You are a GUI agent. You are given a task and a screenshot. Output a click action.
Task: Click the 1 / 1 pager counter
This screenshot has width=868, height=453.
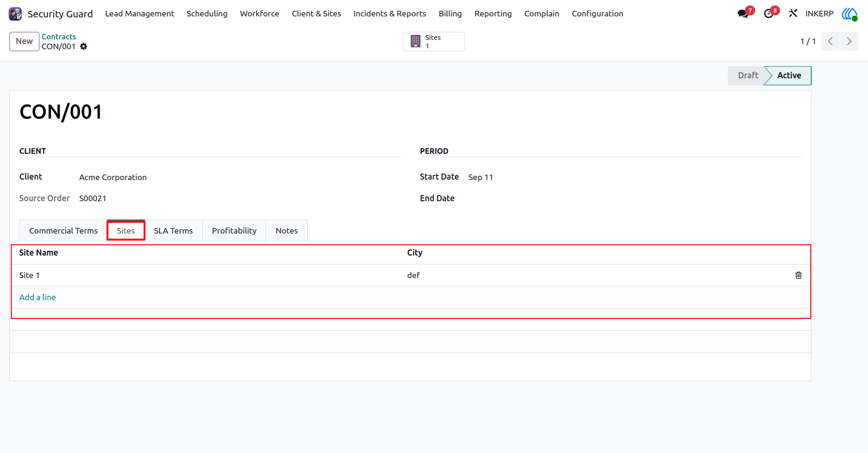807,41
